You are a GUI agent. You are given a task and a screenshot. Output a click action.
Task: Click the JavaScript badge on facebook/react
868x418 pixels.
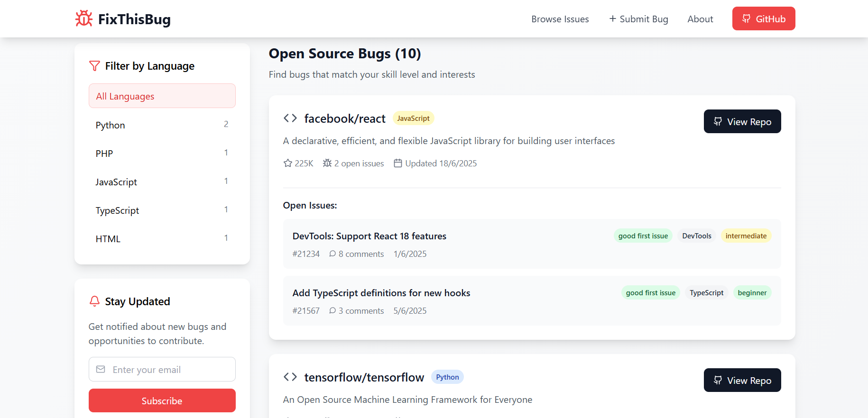(x=413, y=118)
